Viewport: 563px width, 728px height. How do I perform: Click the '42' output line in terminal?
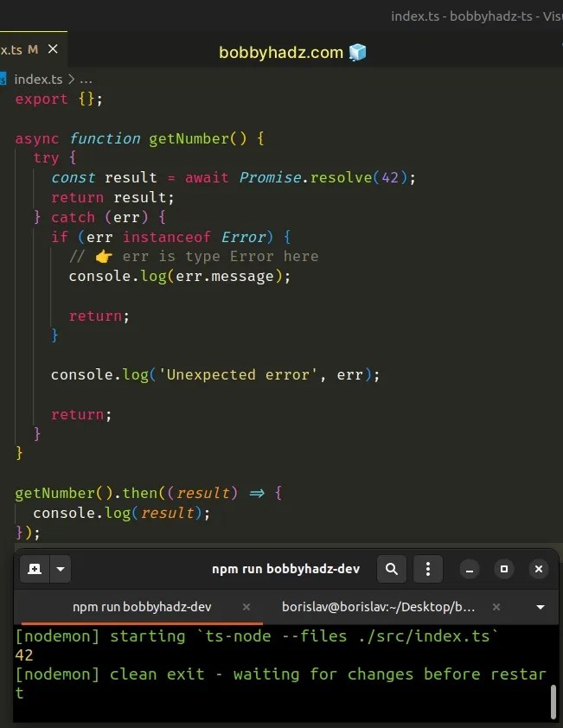point(24,655)
